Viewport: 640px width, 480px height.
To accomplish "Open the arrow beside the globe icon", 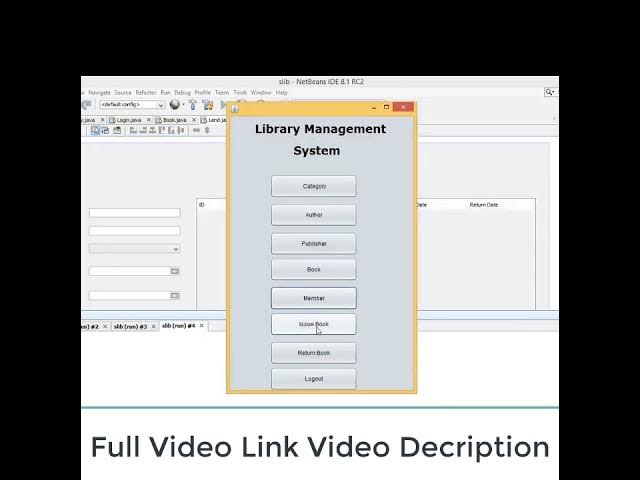I will tap(183, 104).
